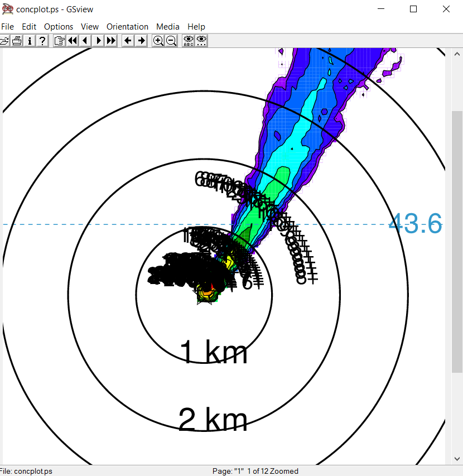Click the scroll up arrow of vertical scrollbar
This screenshot has width=463, height=476.
(457, 54)
